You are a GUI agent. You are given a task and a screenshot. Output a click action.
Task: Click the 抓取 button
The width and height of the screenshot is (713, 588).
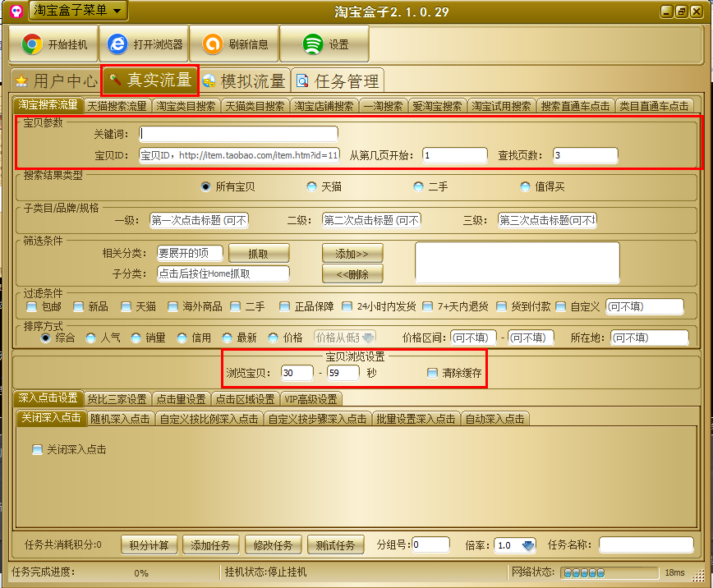[x=259, y=253]
